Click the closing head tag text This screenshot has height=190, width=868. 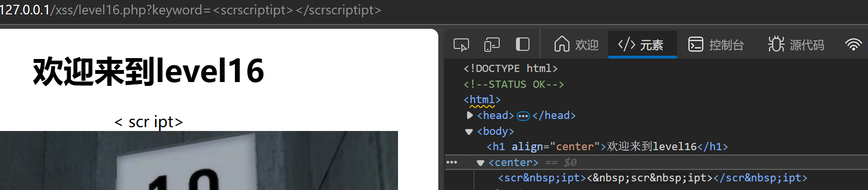click(554, 115)
